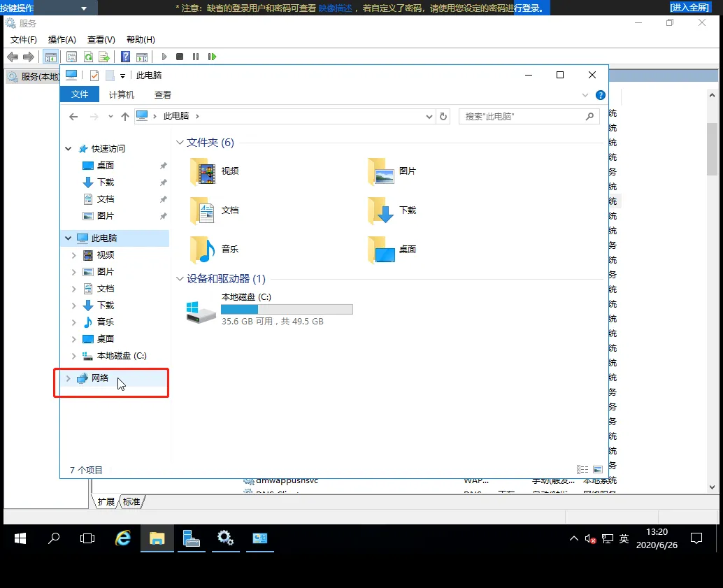Viewport: 723px width, 588px height.
Task: Open the 查看 menu in Services console
Action: [99, 40]
